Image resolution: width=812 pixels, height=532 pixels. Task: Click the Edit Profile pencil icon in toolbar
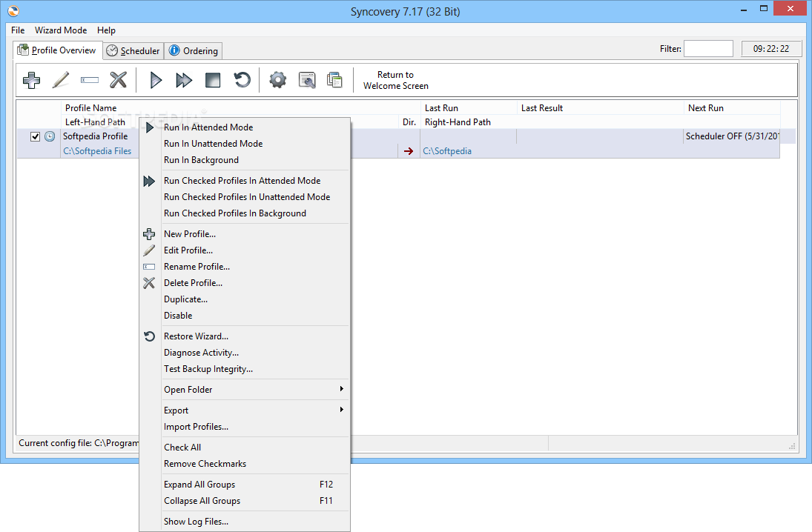point(61,80)
